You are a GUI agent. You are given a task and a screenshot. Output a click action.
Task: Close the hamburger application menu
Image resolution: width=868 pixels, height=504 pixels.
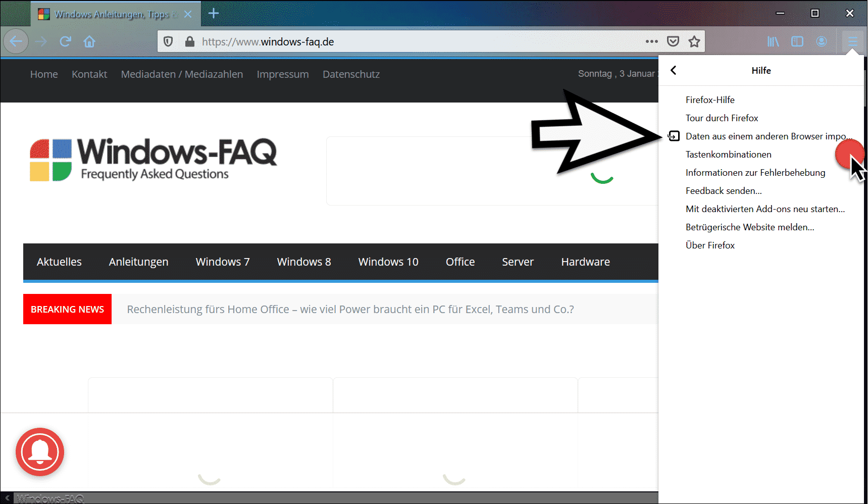852,41
